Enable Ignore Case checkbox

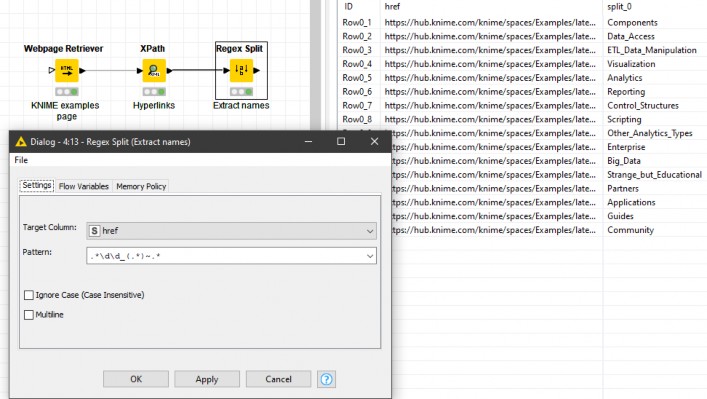click(29, 295)
